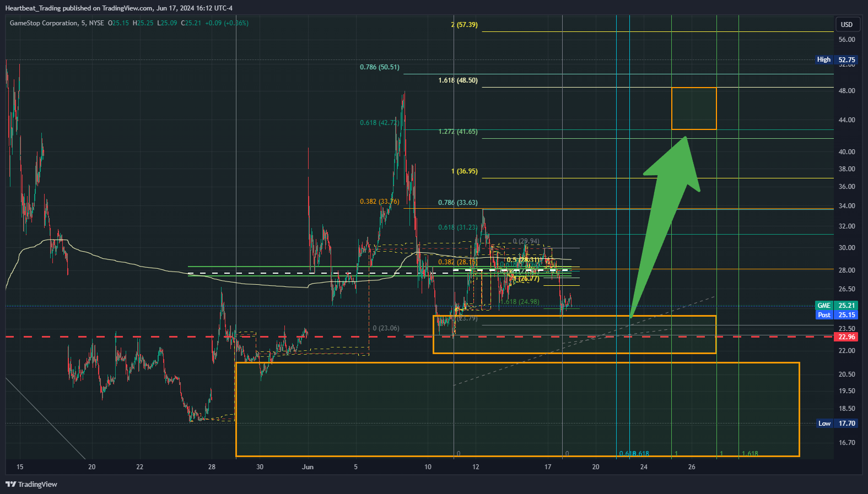Select the 1 (36.95) Fibonacci label

coord(464,171)
